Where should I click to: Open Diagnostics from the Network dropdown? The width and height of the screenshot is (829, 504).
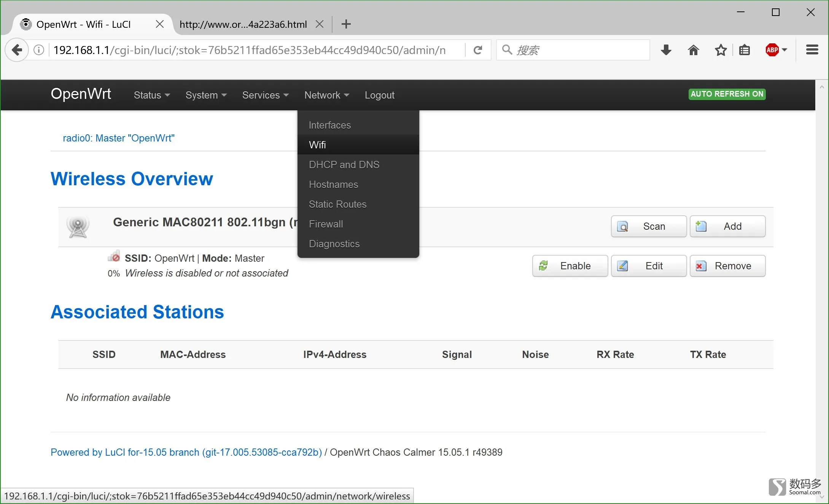tap(358, 244)
